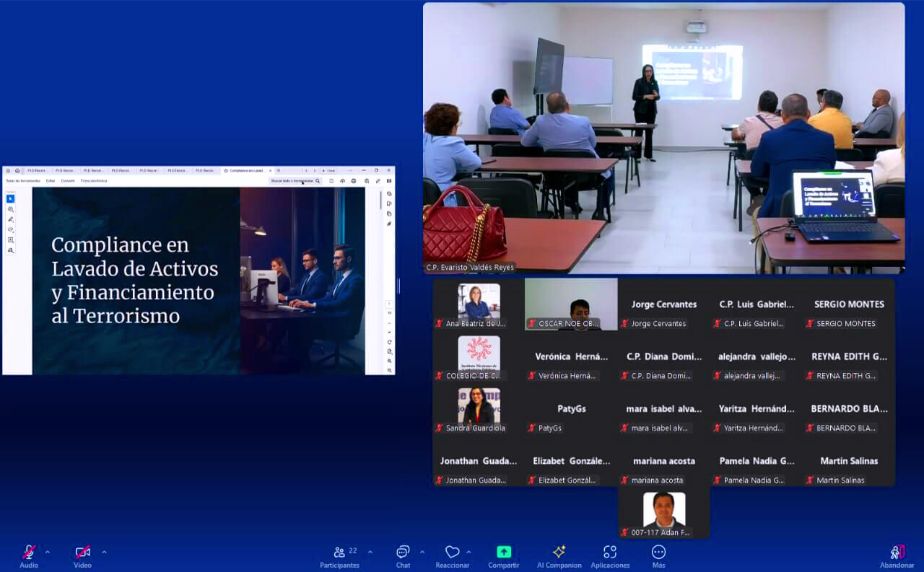Screen dimensions: 924x572
Task: Open the chevron menu next to Reaccionar
Action: point(468,553)
